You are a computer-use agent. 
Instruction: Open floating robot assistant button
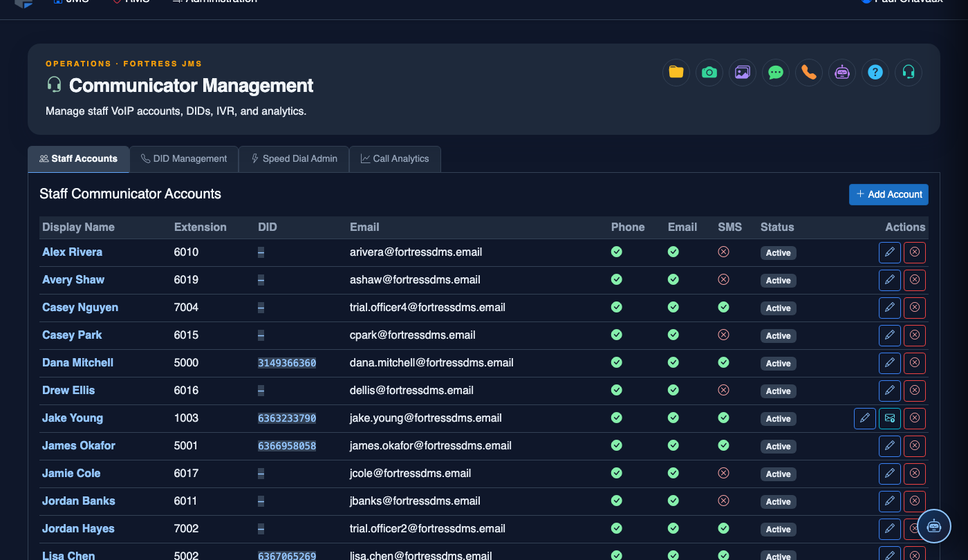(x=934, y=526)
